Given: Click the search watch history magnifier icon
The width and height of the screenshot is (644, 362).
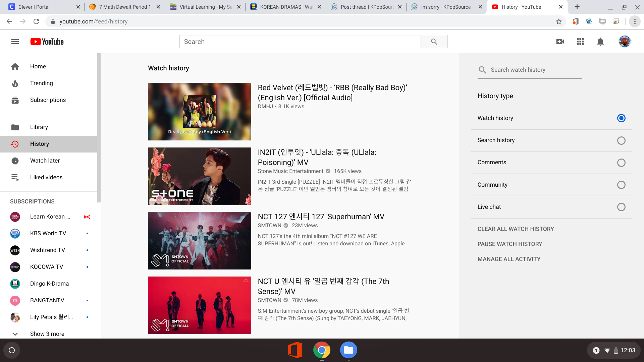Looking at the screenshot, I should tap(482, 70).
